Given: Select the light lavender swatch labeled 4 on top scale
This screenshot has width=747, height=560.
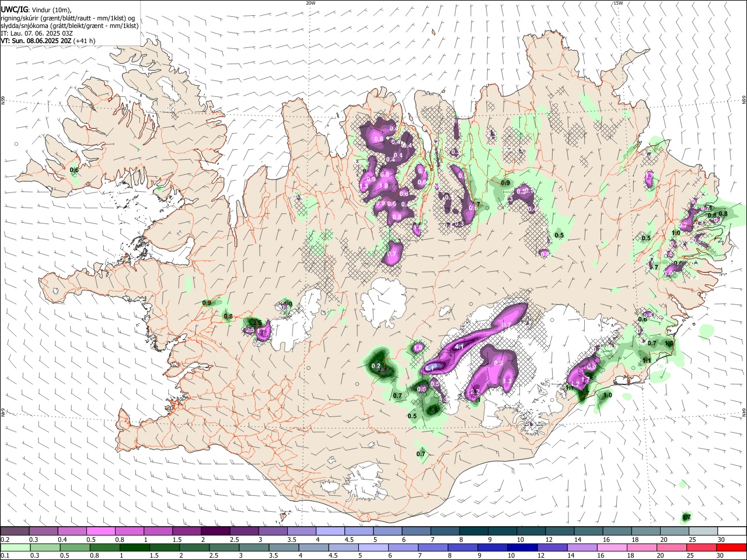Looking at the screenshot, I should [x=329, y=531].
